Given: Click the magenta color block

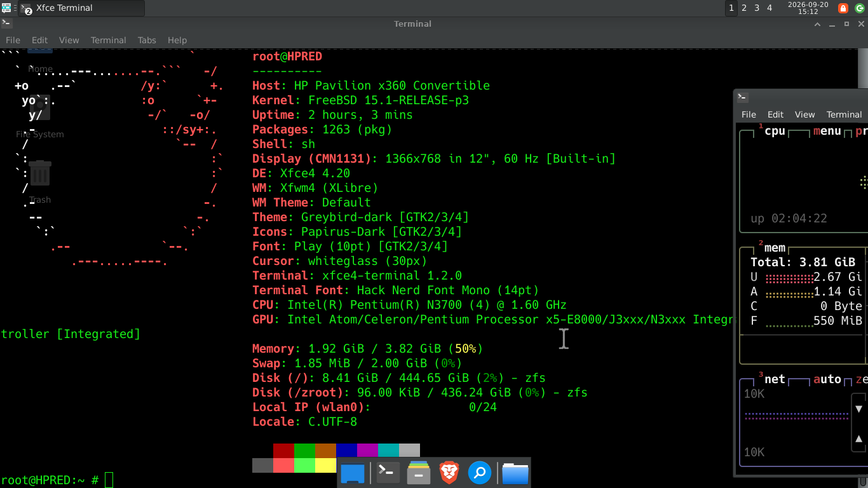Looking at the screenshot, I should coord(367,451).
